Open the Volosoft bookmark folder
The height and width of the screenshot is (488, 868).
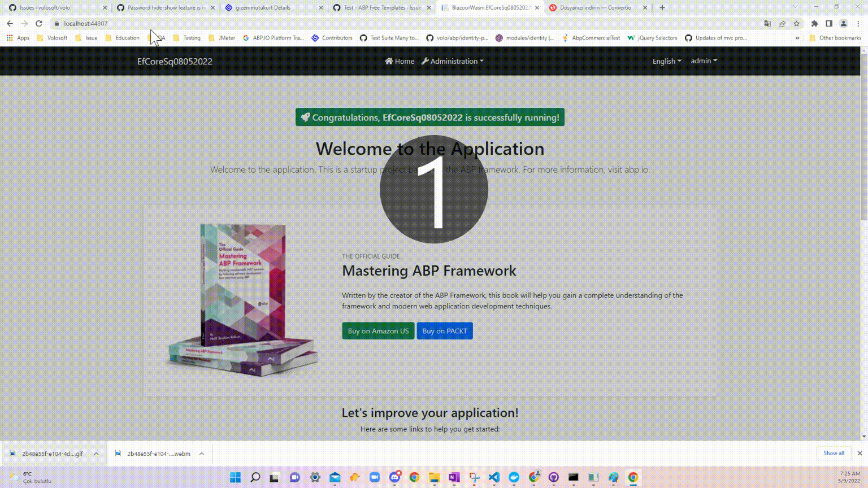click(x=52, y=38)
